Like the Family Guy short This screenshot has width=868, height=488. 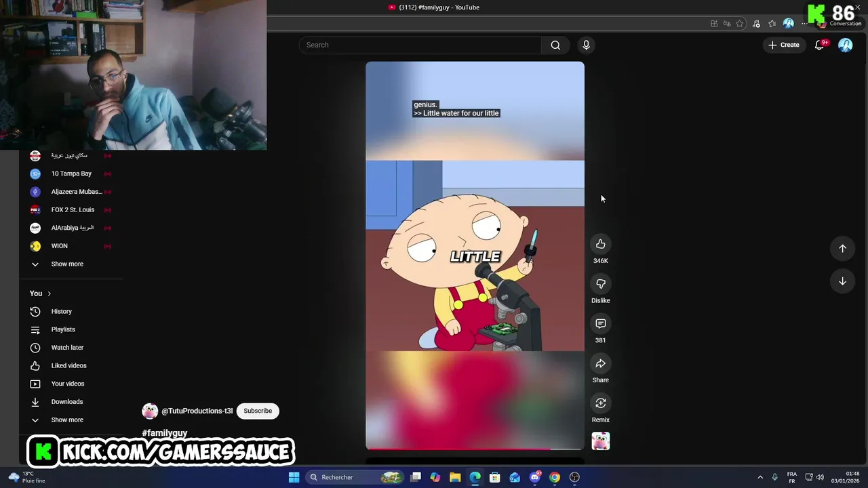pyautogui.click(x=600, y=244)
